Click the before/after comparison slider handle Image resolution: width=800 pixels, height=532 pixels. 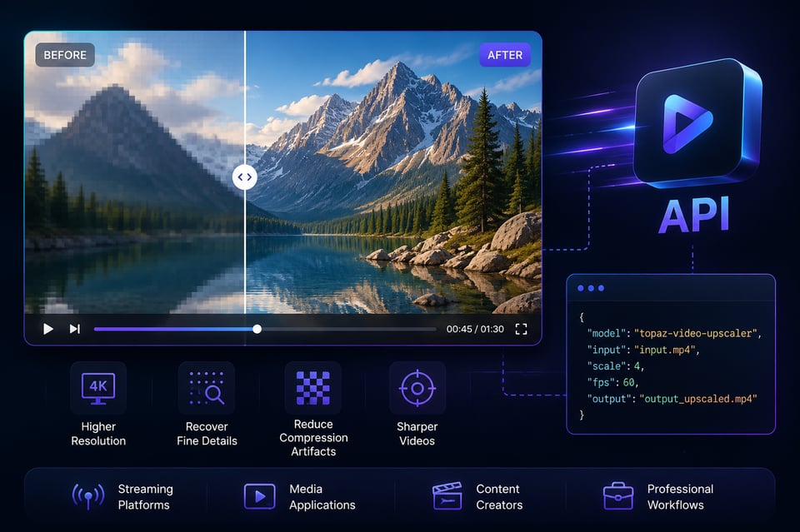[x=245, y=177]
